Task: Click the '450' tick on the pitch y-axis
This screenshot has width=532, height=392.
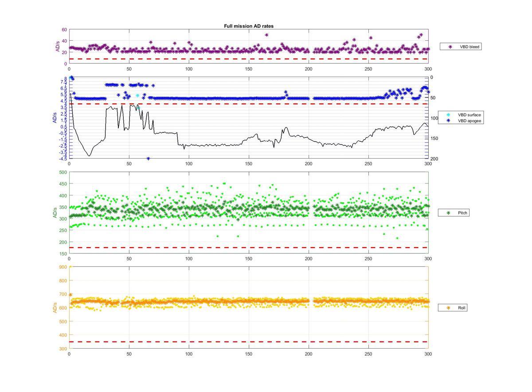Action: pyautogui.click(x=63, y=184)
